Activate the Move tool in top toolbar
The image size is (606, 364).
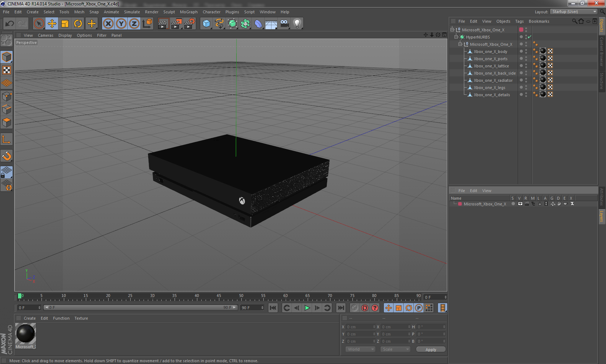coord(52,24)
